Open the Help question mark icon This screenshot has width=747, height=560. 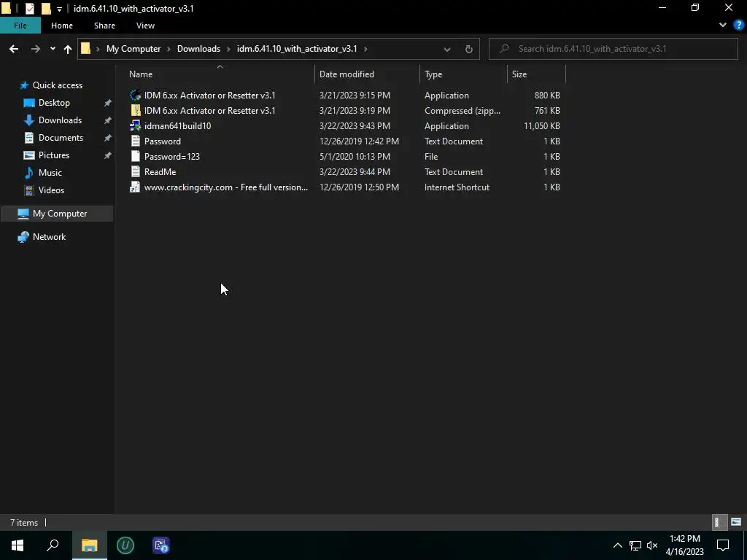739,26
